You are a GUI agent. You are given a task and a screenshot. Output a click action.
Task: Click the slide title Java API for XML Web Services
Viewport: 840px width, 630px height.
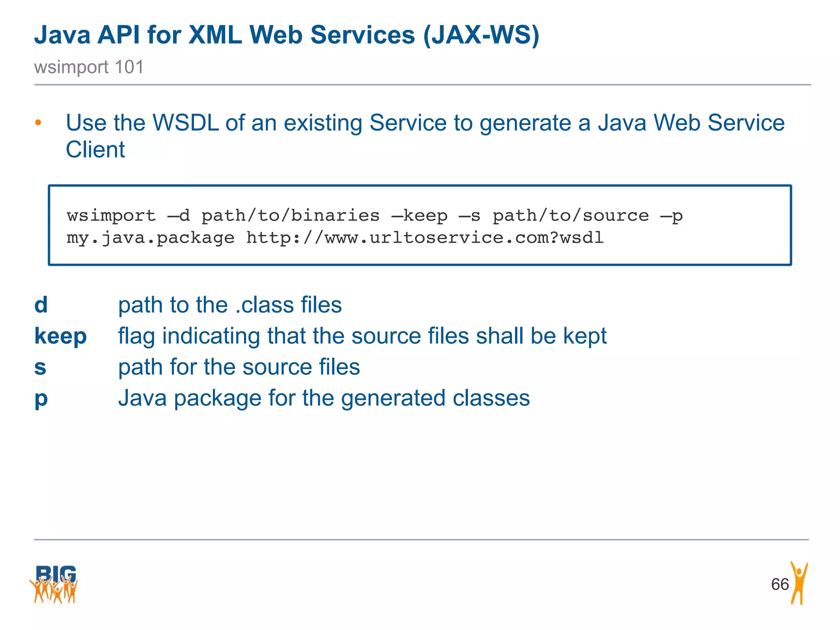click(x=286, y=35)
